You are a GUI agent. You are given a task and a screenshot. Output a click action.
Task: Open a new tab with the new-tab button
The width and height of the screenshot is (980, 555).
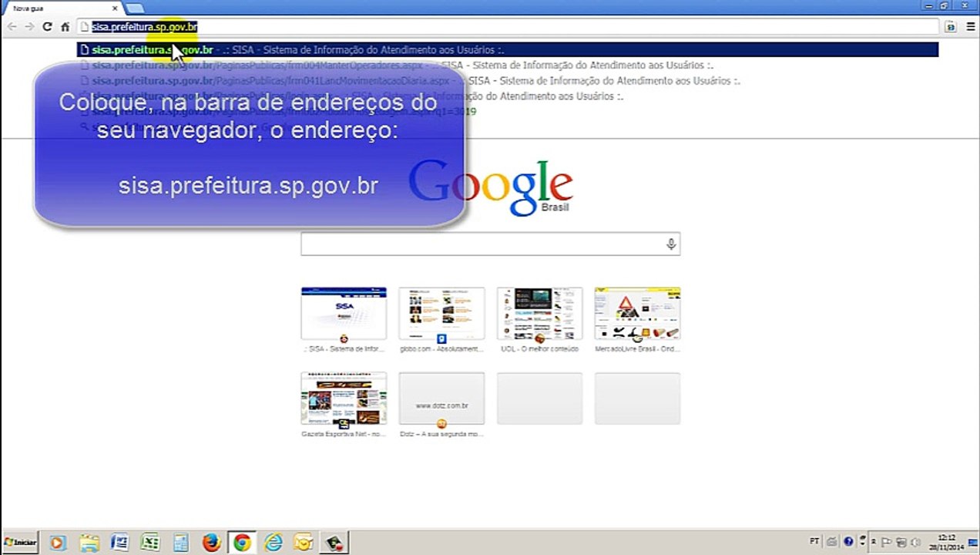tap(135, 8)
